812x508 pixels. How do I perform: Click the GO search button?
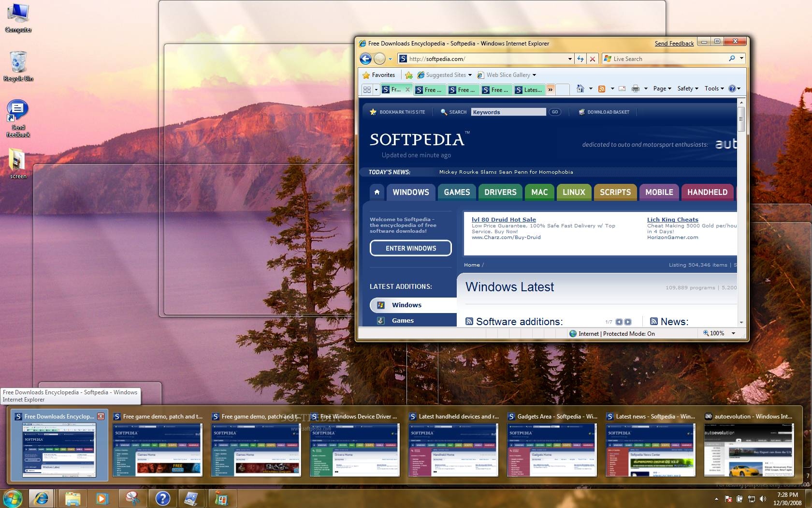(554, 112)
